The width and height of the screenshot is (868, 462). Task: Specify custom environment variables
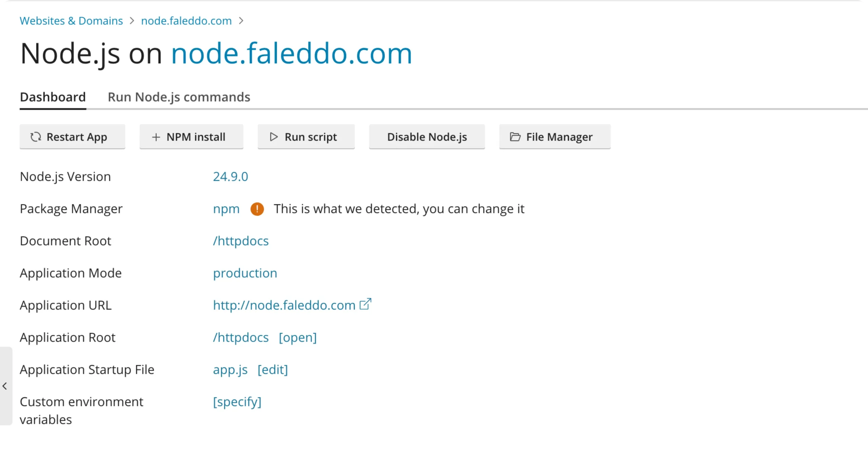coord(237,402)
